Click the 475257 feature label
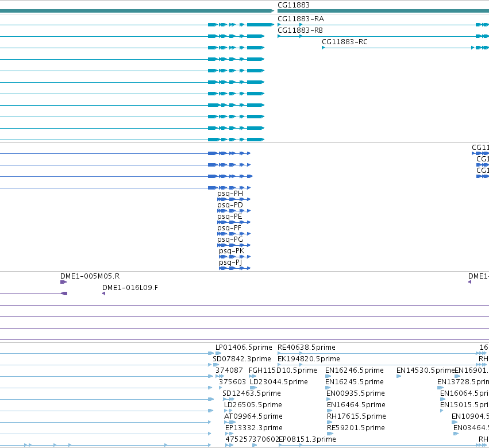 tap(238, 439)
